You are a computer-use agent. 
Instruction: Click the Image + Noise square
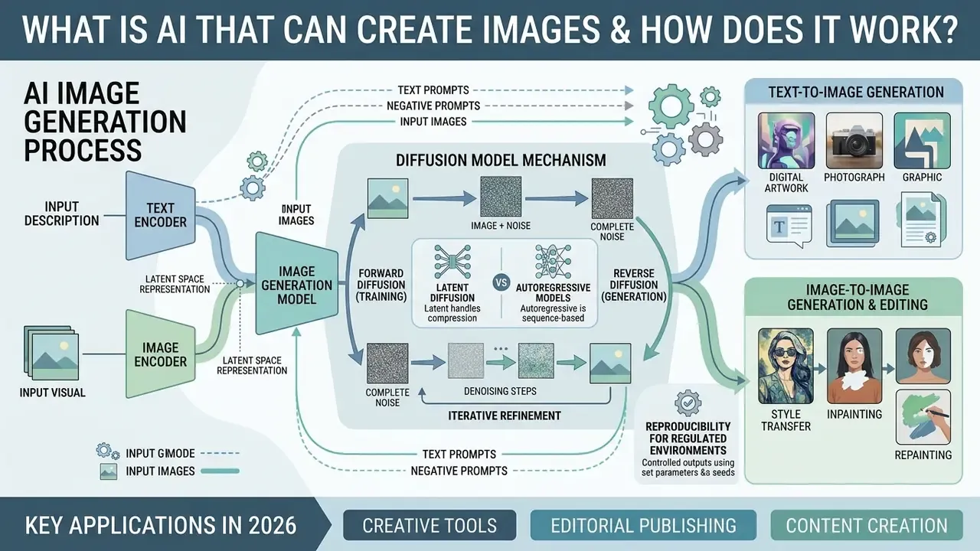pos(501,197)
